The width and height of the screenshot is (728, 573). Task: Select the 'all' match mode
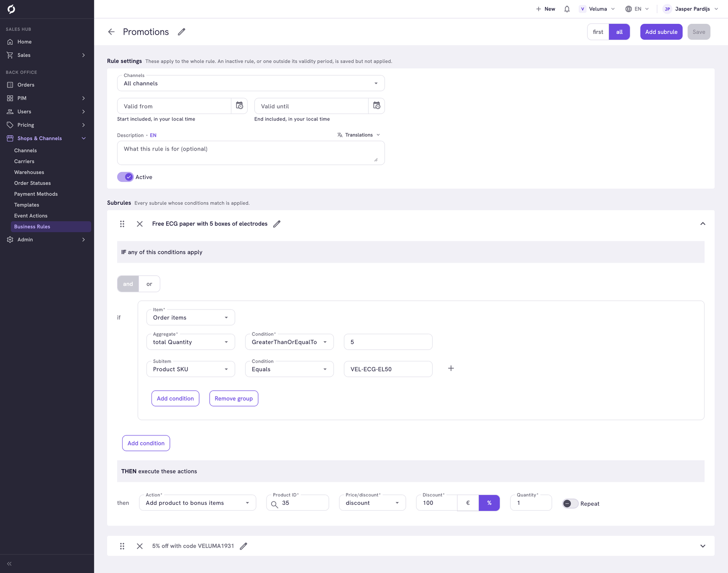[619, 32]
